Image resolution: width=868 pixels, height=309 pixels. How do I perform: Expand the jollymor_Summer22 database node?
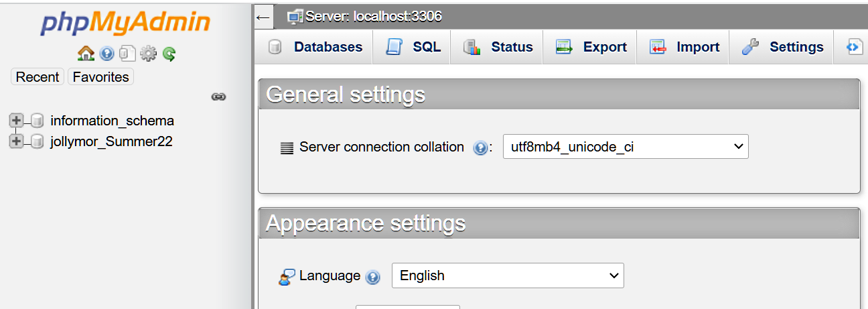(16, 141)
